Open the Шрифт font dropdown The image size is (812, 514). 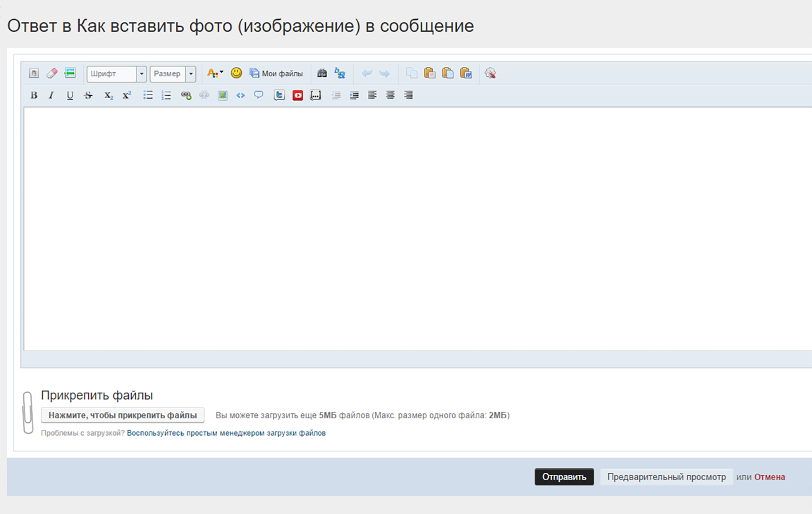point(116,73)
